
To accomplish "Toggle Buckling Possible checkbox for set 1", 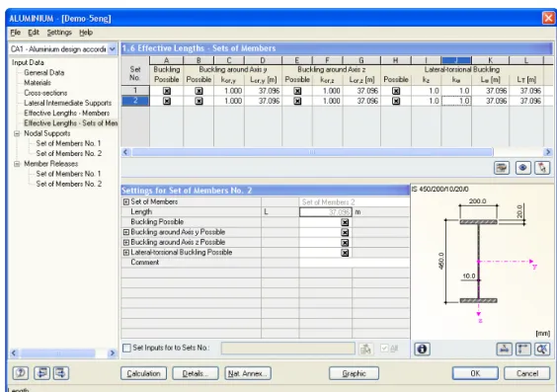I will 167,91.
